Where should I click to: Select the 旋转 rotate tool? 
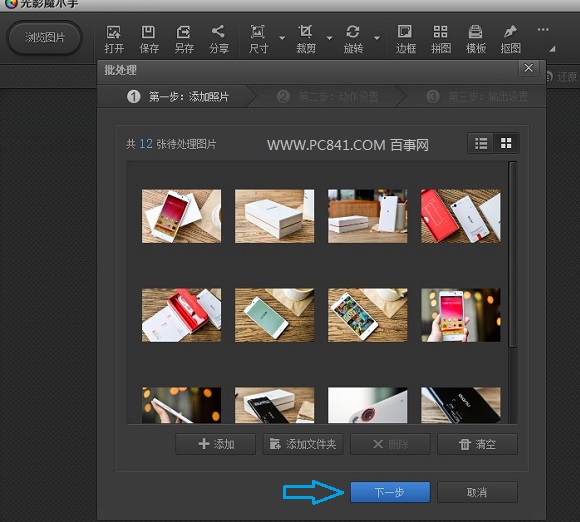coord(353,39)
